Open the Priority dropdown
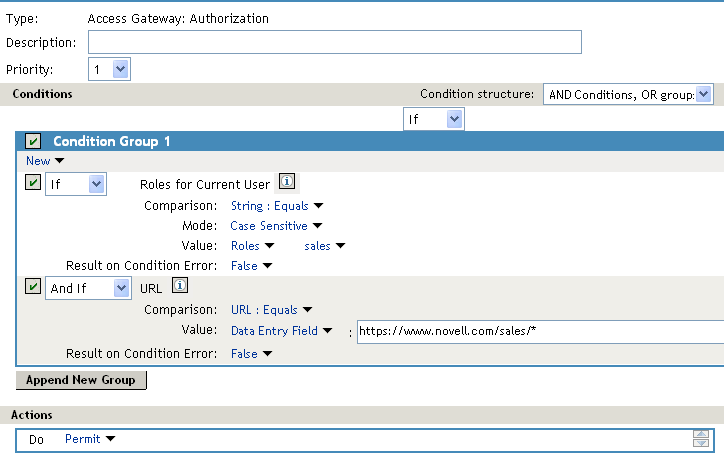Image resolution: width=724 pixels, height=453 pixels. [109, 69]
